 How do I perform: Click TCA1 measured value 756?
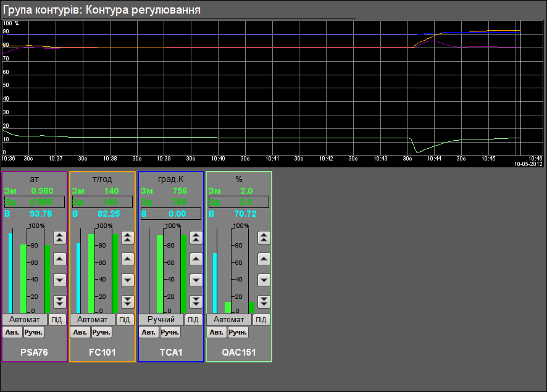tap(180, 191)
